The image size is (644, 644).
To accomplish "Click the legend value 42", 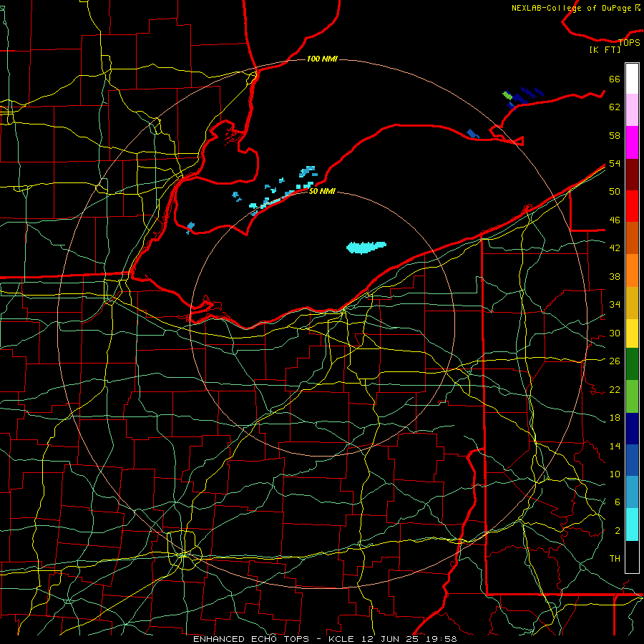I will click(x=615, y=248).
